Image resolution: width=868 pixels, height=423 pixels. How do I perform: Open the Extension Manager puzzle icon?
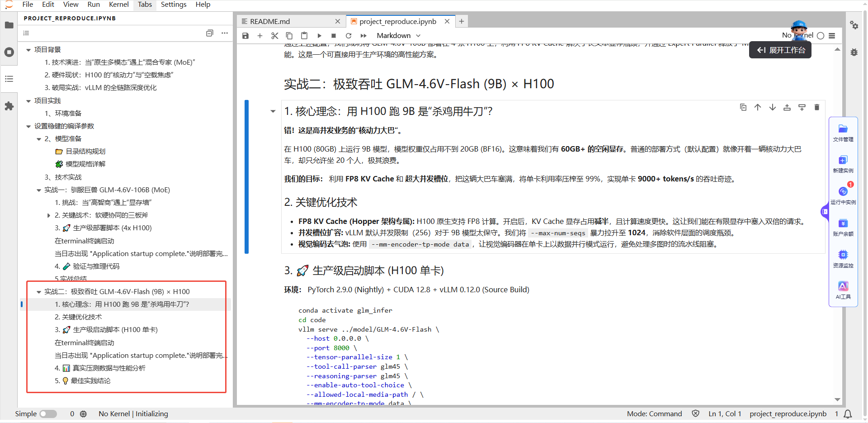point(9,106)
